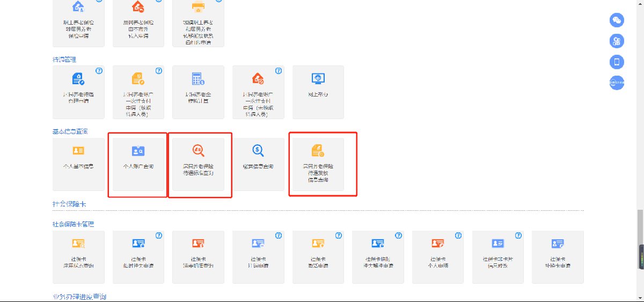
Task: Open 居民养老保险待遇标准查询 tile
Action: coord(198,164)
